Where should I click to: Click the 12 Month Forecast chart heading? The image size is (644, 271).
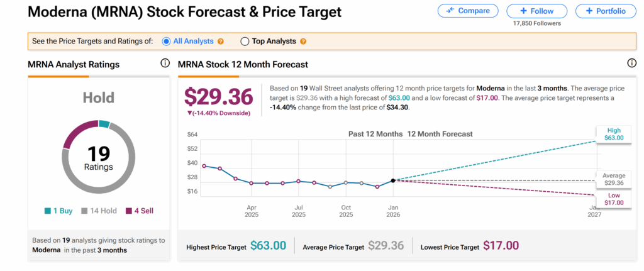pos(440,134)
